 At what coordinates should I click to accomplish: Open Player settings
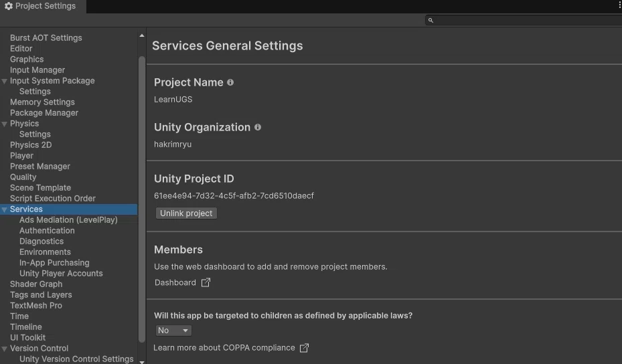(22, 155)
